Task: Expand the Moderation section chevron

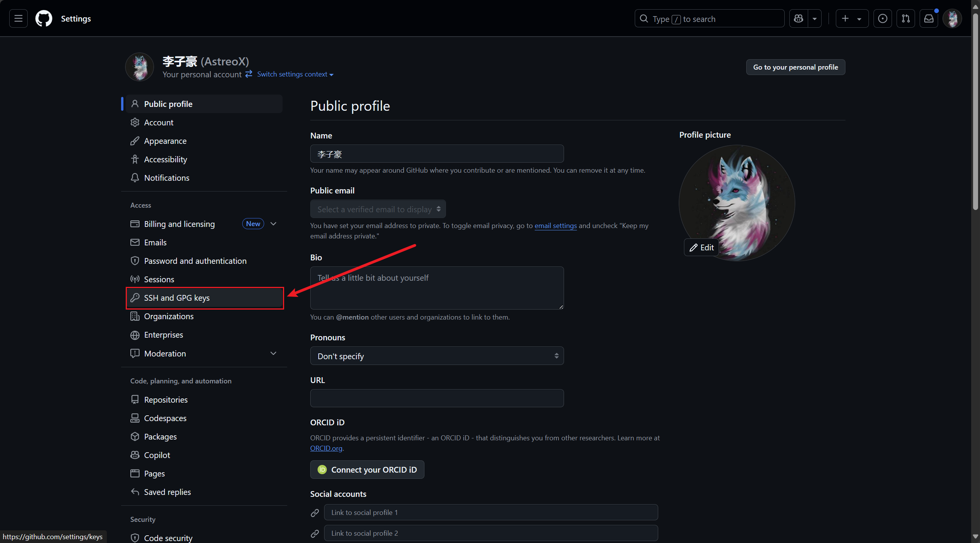Action: pos(273,353)
